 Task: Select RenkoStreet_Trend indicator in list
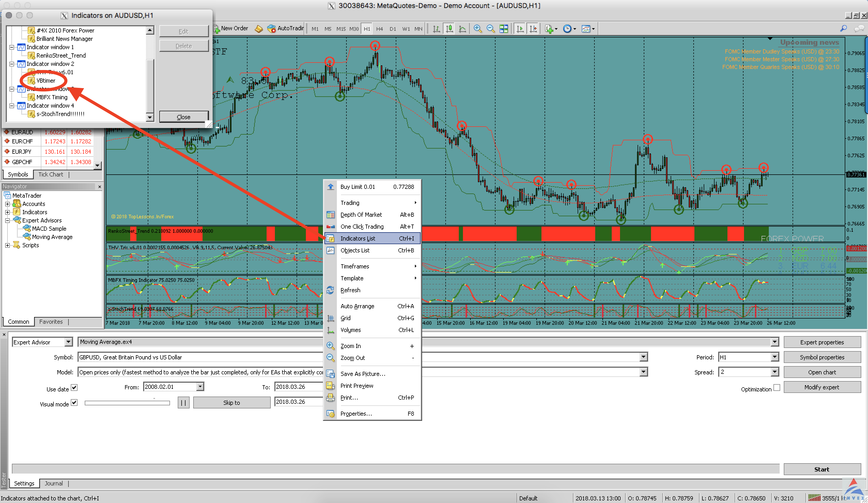pos(61,56)
